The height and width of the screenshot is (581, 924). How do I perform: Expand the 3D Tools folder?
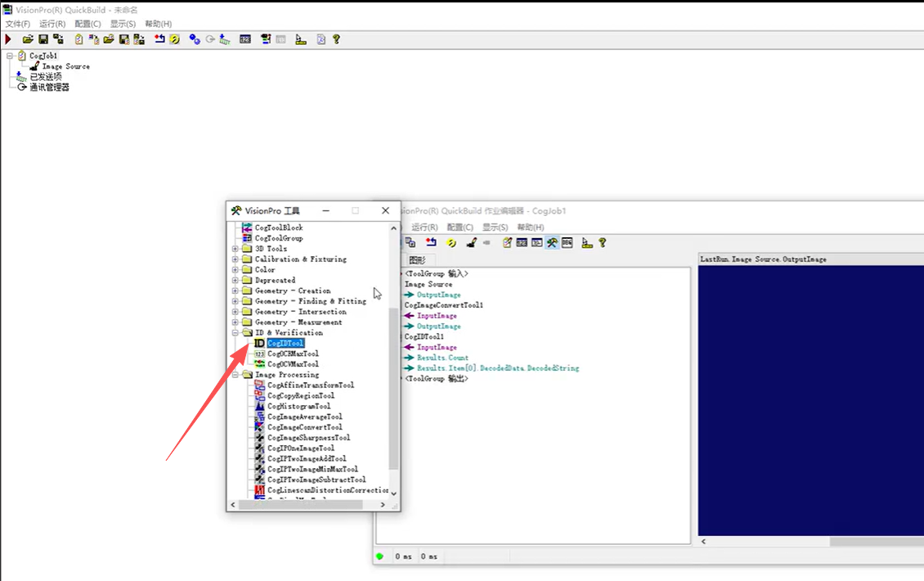tap(235, 249)
